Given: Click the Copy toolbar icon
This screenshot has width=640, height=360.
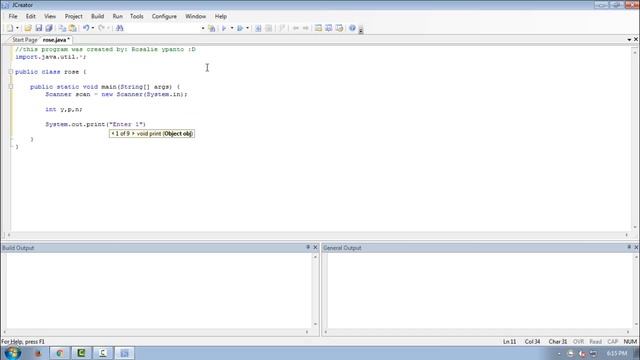Looking at the screenshot, I should 62,28.
